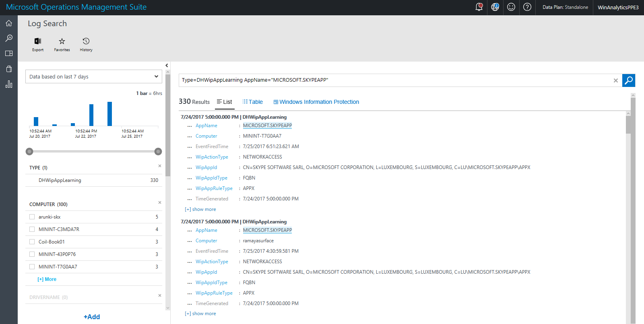The height and width of the screenshot is (324, 644).
Task: Switch to the List view tab
Action: point(224,102)
